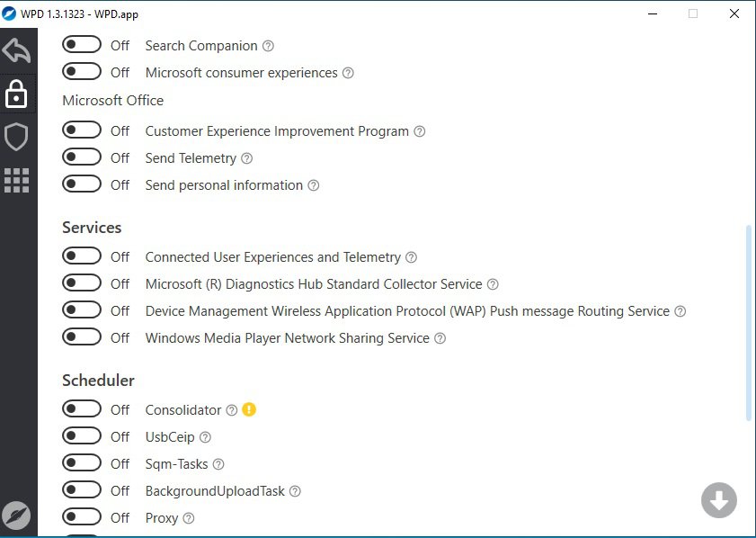Enable the Microsoft consumer experiences toggle
The height and width of the screenshot is (538, 756).
pos(82,72)
